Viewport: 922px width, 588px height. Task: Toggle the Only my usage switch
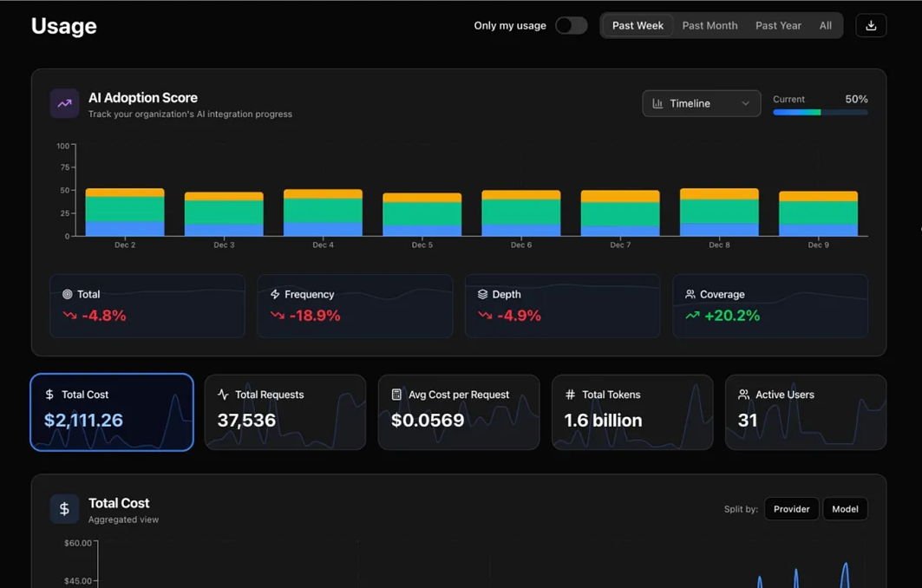[x=571, y=26]
